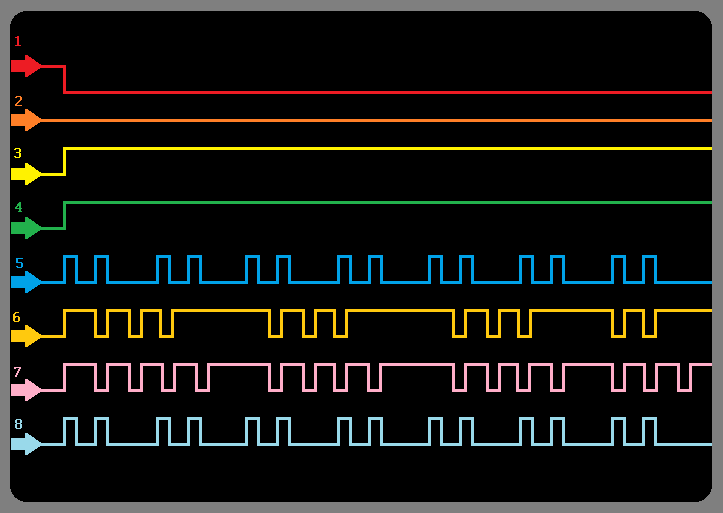Click the blue channel 5 arrow marker
Viewport: 723px width, 513px height.
[x=26, y=282]
